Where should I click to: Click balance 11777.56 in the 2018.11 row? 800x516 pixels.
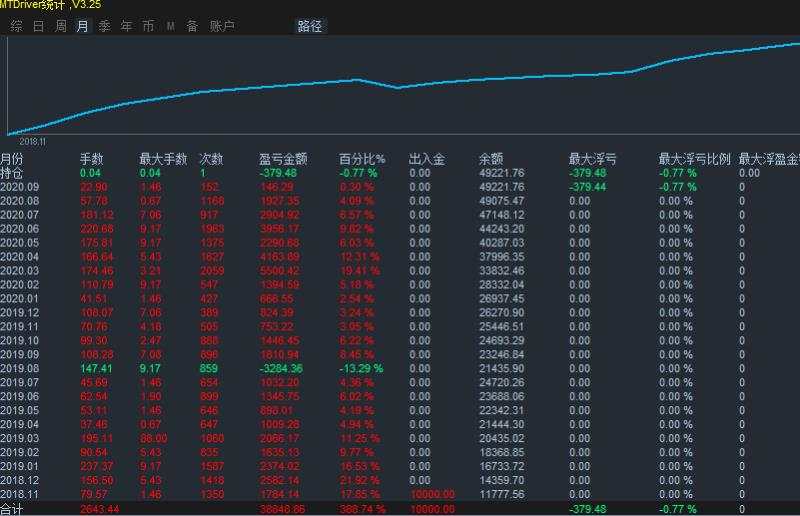tap(502, 494)
